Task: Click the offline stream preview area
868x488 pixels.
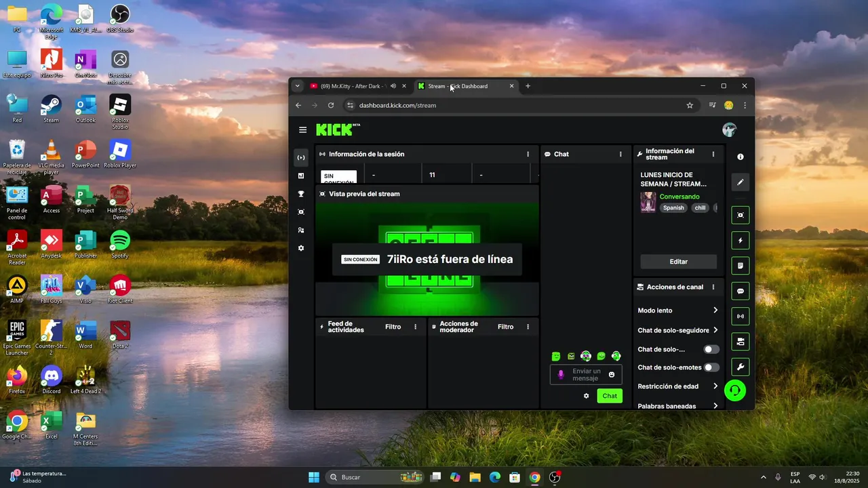Action: 427,259
